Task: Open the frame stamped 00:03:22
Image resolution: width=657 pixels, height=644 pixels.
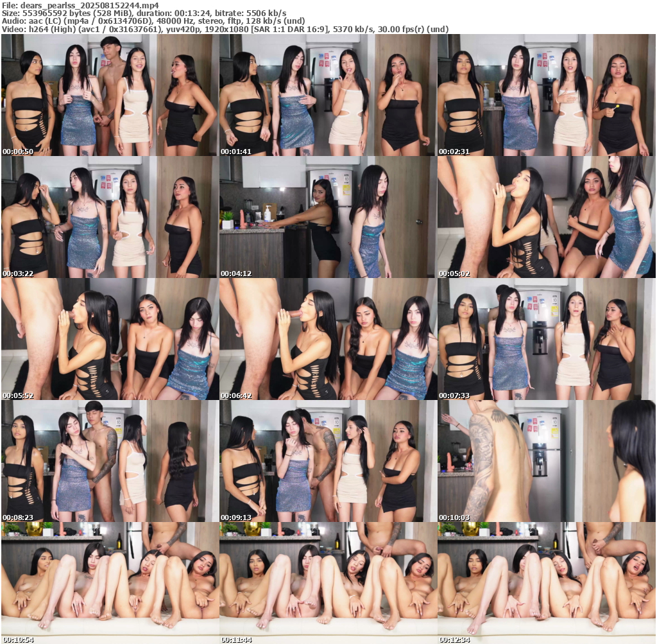Action: point(110,217)
